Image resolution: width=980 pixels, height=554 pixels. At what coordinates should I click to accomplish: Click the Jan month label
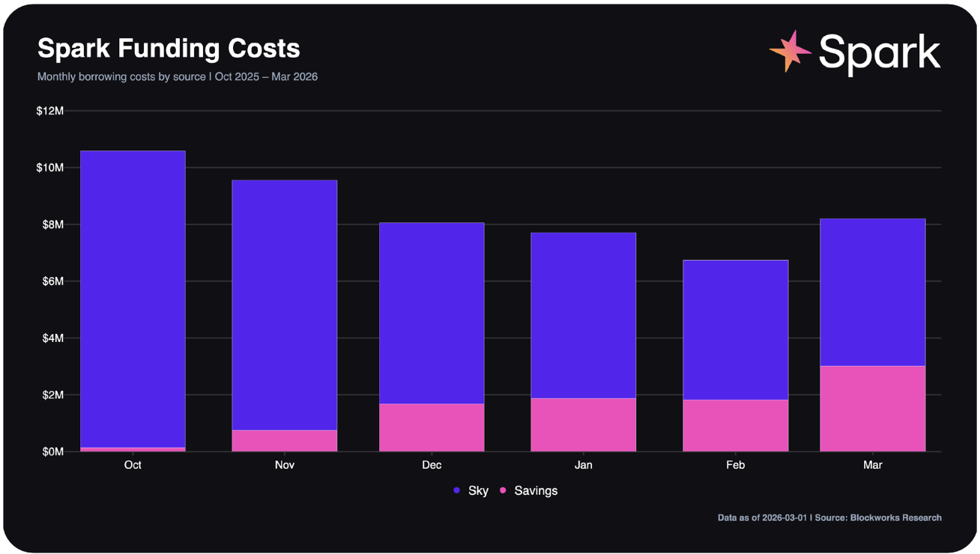584,465
